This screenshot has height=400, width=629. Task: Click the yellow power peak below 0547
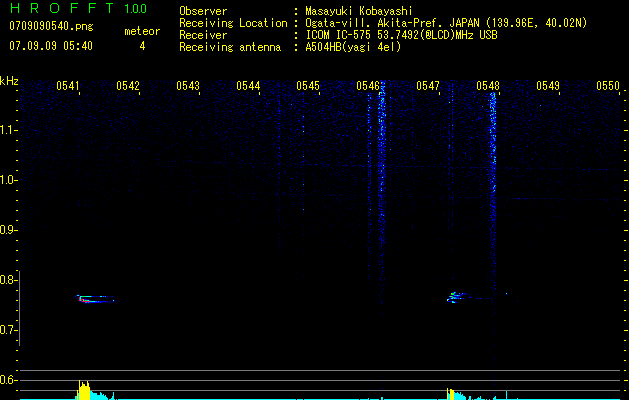(x=450, y=394)
